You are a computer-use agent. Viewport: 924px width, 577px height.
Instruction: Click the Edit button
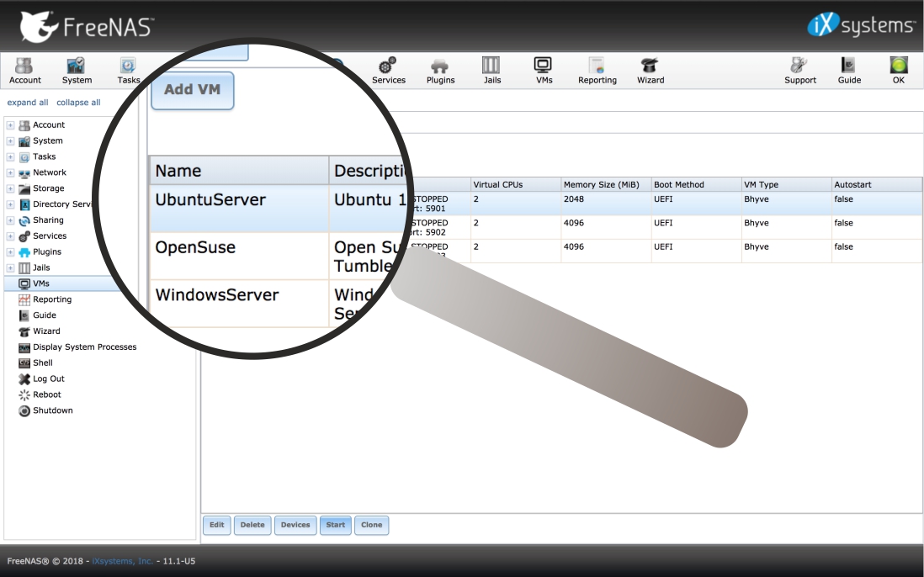click(217, 525)
